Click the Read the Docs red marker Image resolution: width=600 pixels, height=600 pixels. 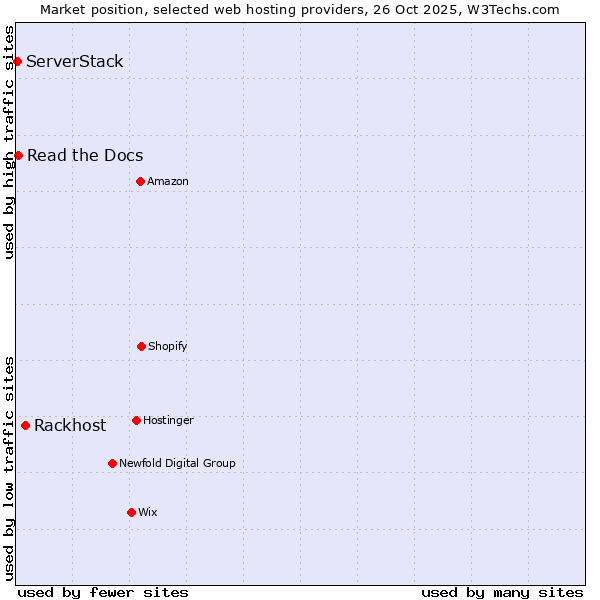tap(18, 155)
